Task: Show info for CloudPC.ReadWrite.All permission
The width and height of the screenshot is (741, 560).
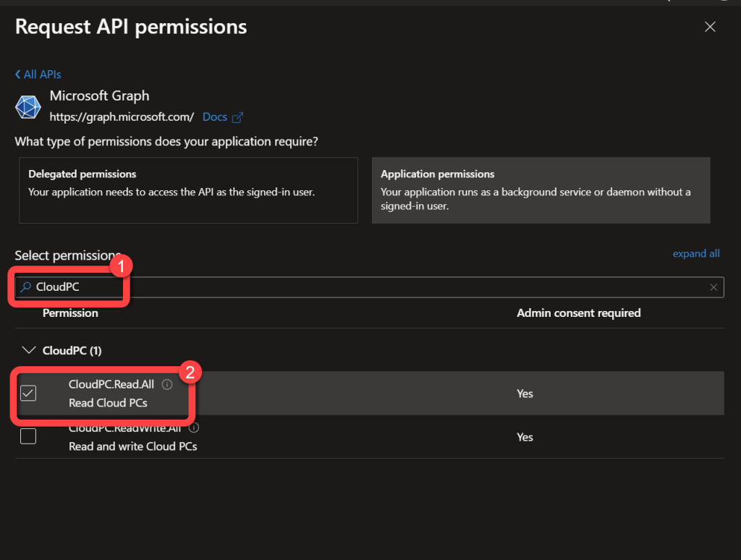Action: 194,428
